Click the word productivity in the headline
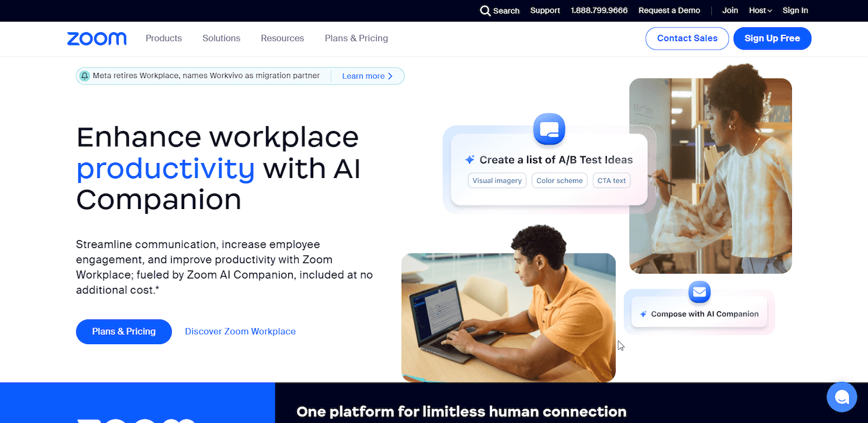The height and width of the screenshot is (423, 868). click(x=166, y=168)
